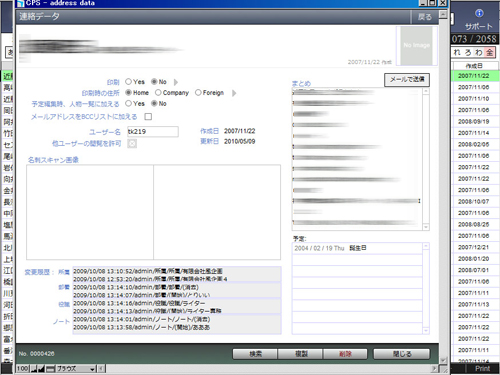Click horizontal scrollbar left arrow
The height and width of the screenshot is (375, 500).
coord(101,369)
